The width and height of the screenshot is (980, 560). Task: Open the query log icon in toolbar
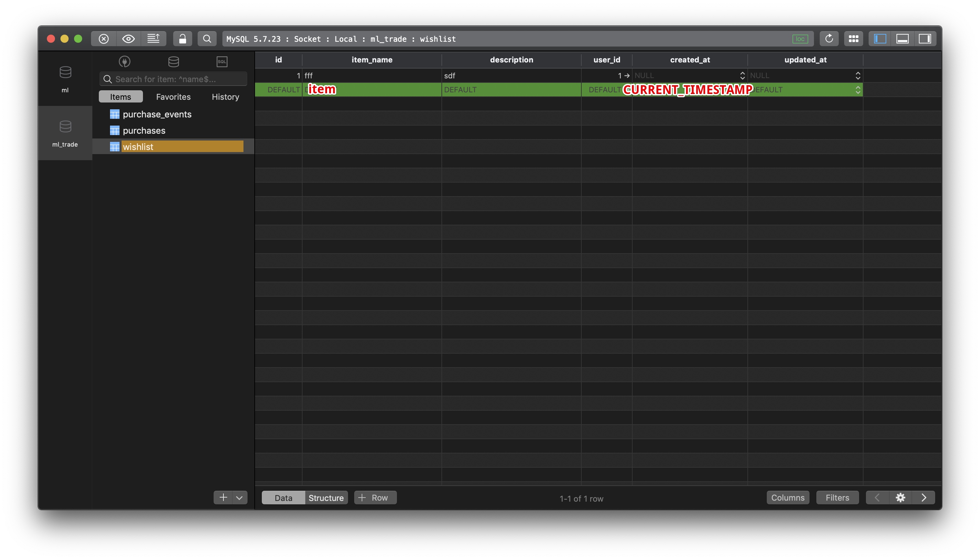[x=154, y=38]
